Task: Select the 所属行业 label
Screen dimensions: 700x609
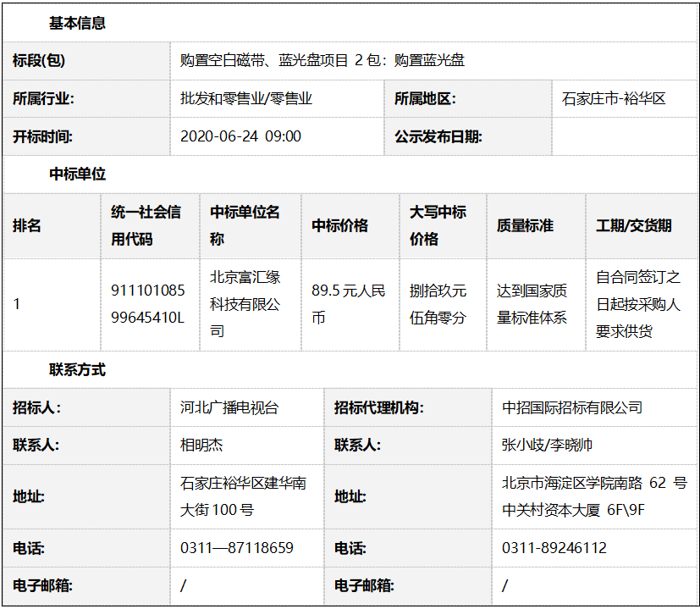Action: [43, 99]
